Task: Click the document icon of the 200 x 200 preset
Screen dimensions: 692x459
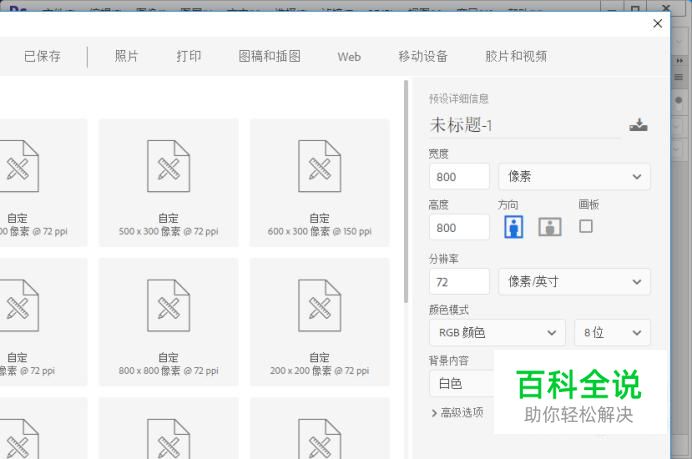Action: click(320, 305)
